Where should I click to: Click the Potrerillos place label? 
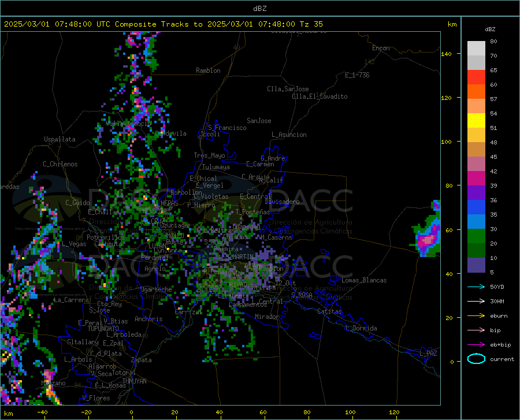(x=106, y=237)
